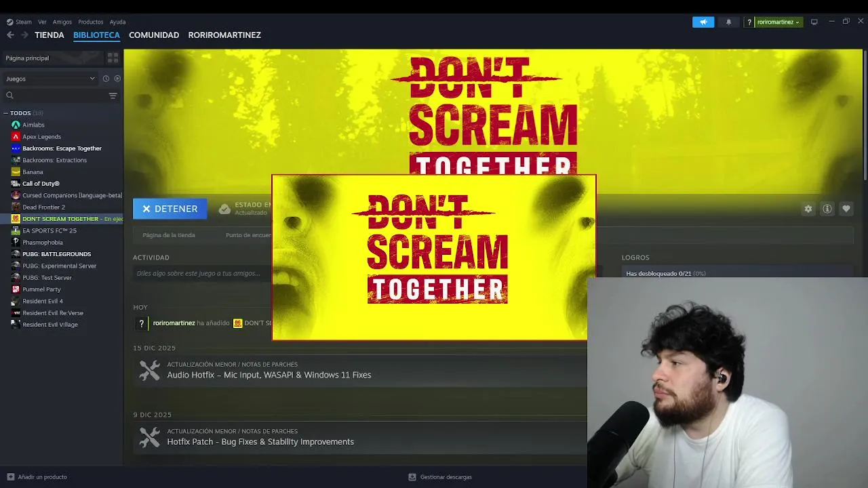Open Audio Hotfix – Mic Input news
This screenshot has height=488, width=868.
click(269, 375)
